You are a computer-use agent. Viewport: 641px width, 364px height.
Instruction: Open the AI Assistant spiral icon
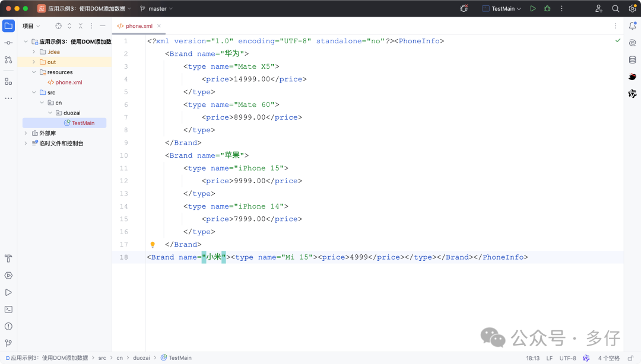(x=633, y=43)
